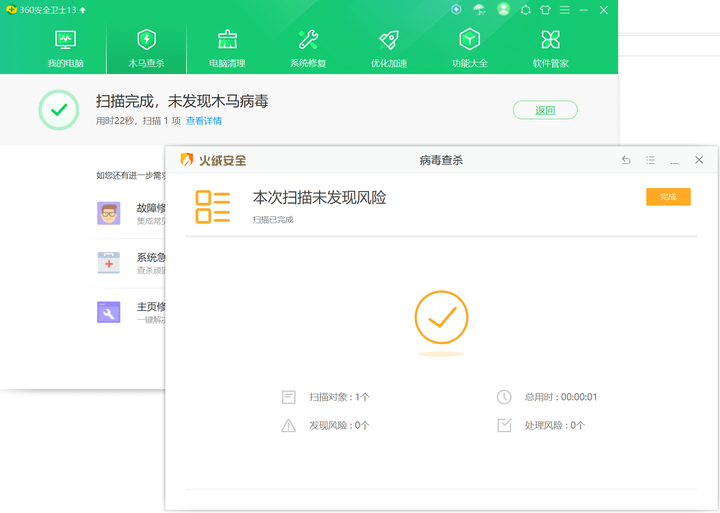Image resolution: width=720 pixels, height=513 pixels.
Task: Click the 火绒安全 logo icon
Action: (x=186, y=159)
